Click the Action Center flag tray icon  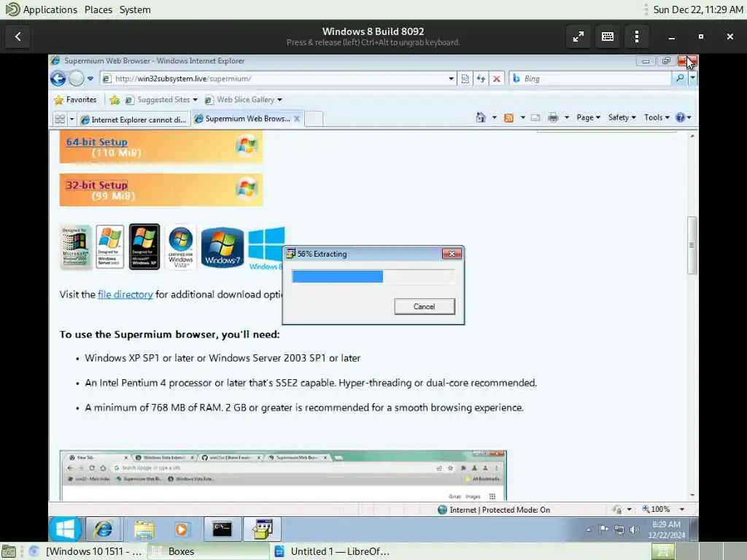pos(603,529)
